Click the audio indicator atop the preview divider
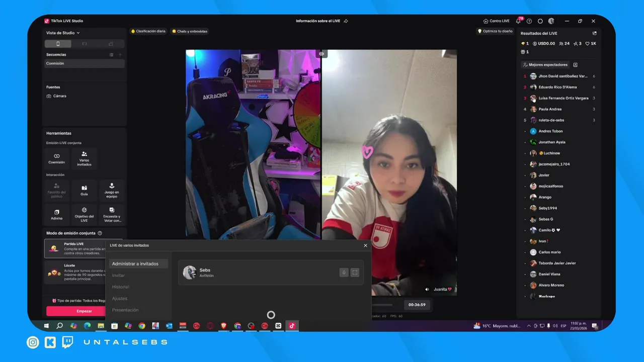The width and height of the screenshot is (644, 362). [x=321, y=54]
